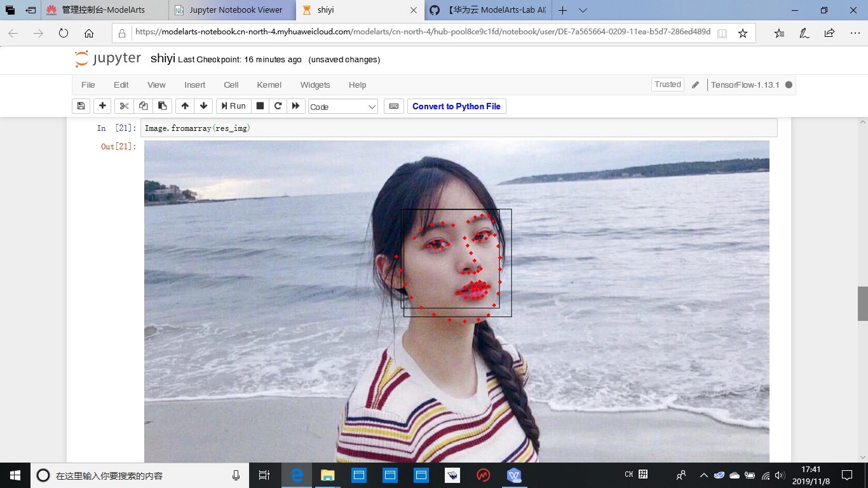Switch to the GitHub ModelArts-Lab tab
Screen dimensions: 868x488
tap(488, 10)
